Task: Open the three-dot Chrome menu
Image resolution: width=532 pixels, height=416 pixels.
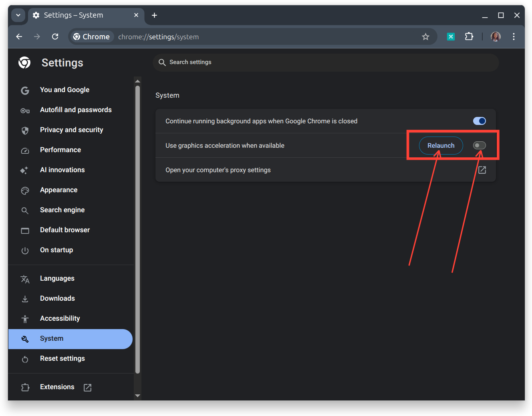Action: click(x=514, y=36)
